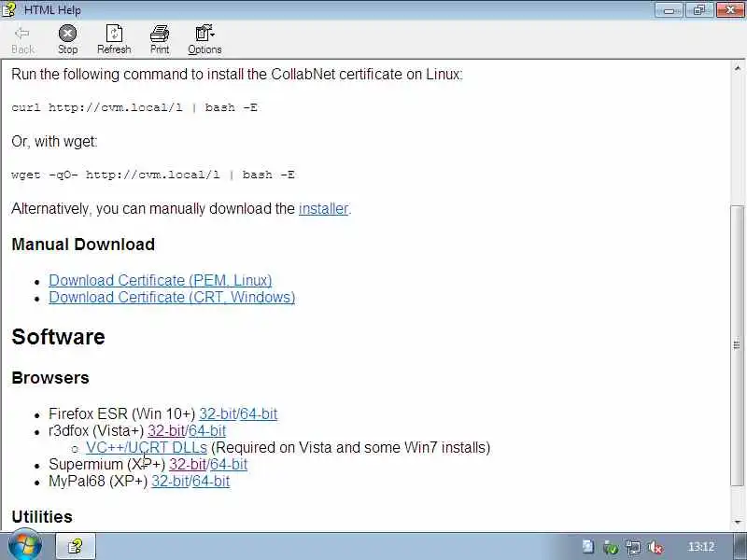This screenshot has height=560, width=747.
Task: Go Back using the toolbar arrow
Action: [22, 39]
